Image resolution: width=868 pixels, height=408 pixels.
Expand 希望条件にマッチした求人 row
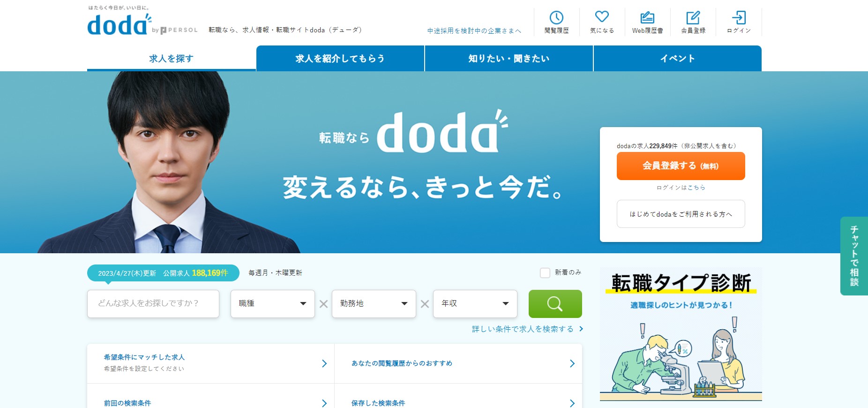click(211, 363)
